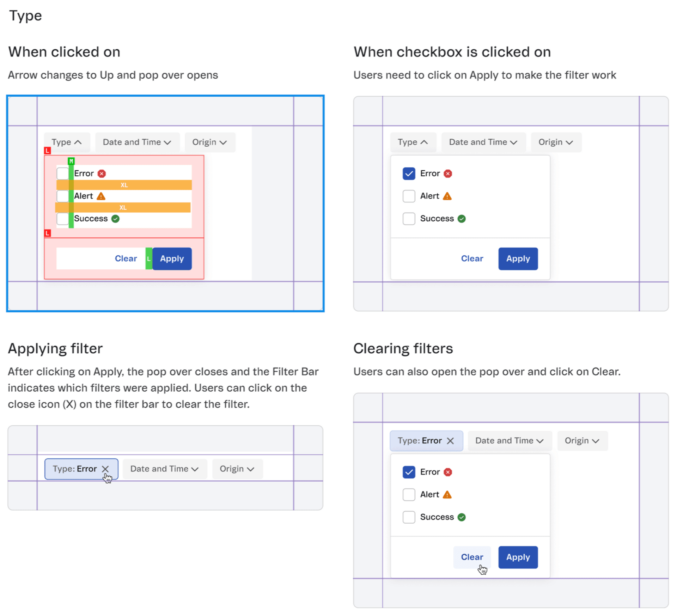Check the Success checkbox in the 'When checkbox is clicked on' panel

click(409, 219)
